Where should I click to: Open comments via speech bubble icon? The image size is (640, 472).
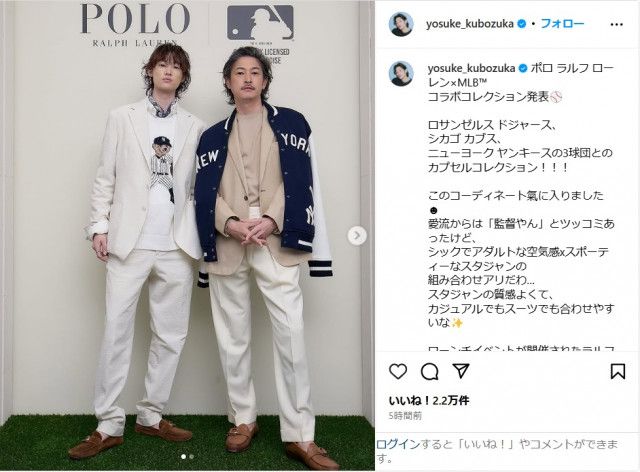429,371
